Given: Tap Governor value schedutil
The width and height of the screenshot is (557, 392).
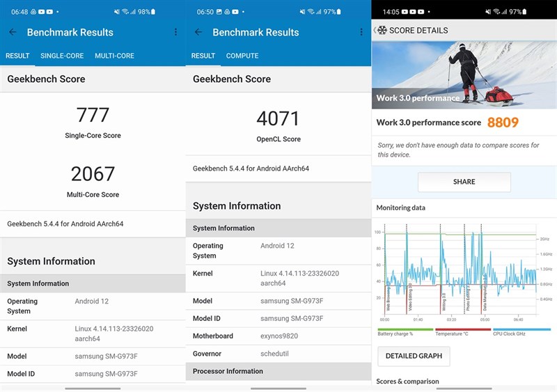Looking at the screenshot, I should coord(274,354).
